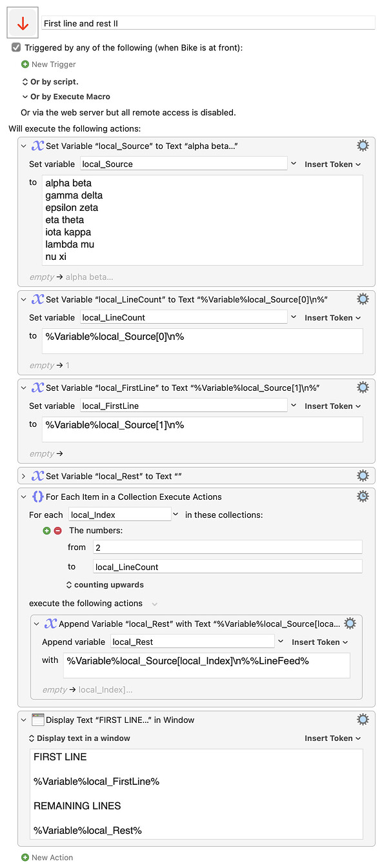Open gear menu for Append Variable action
The image size is (382, 868).
(x=350, y=624)
